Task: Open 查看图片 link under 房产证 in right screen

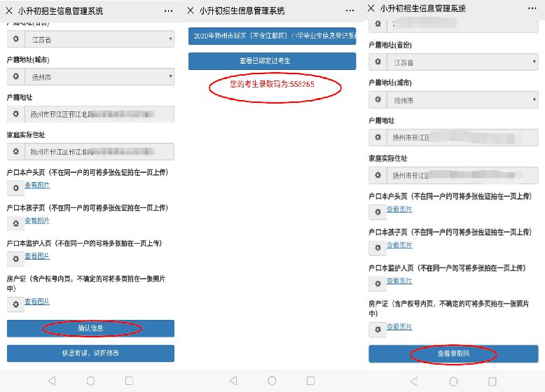Action: 399,327
